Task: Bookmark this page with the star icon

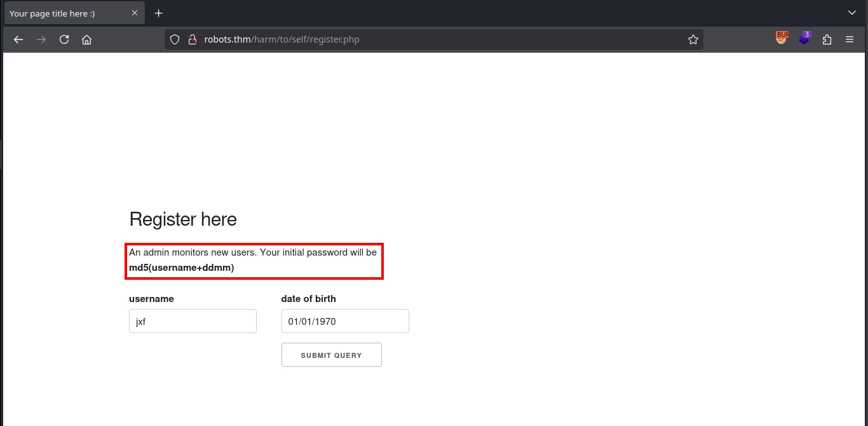Action: [x=693, y=39]
